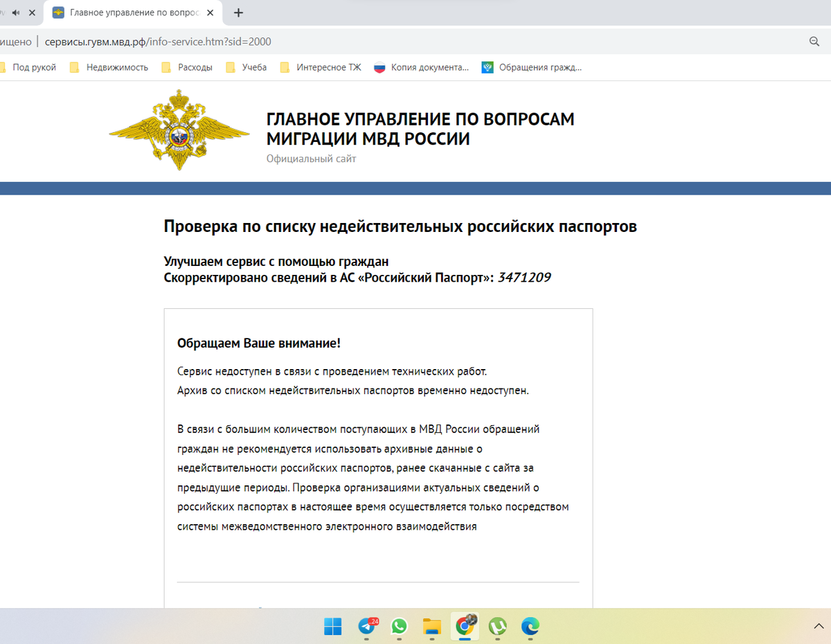Screen dimensions: 831x644
Task: Click the Официальный сайт subtitle
Action: pos(311,159)
